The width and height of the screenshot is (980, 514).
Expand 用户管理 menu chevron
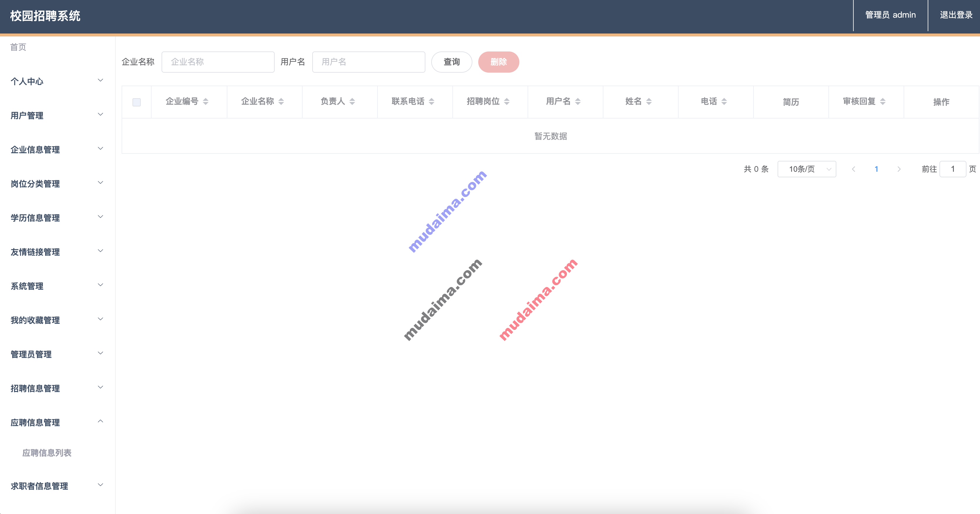[x=100, y=115]
